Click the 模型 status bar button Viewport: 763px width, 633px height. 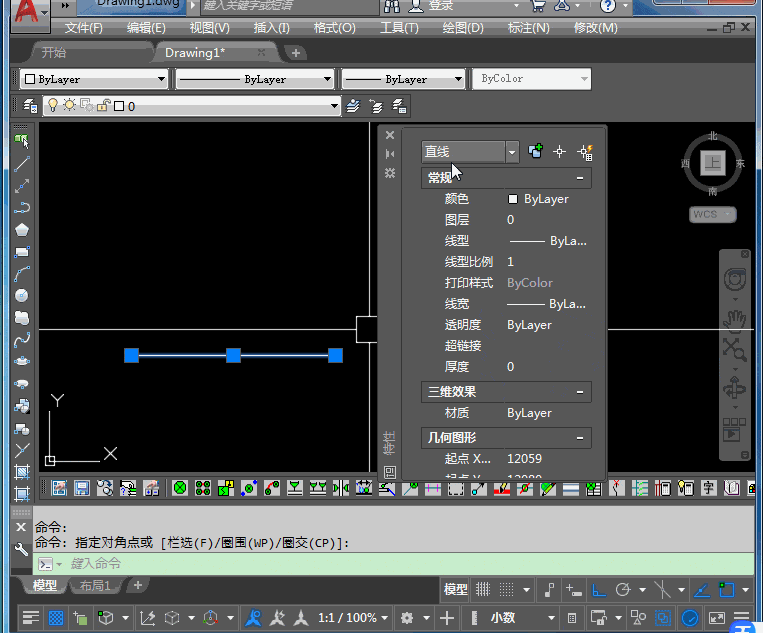[x=455, y=590]
